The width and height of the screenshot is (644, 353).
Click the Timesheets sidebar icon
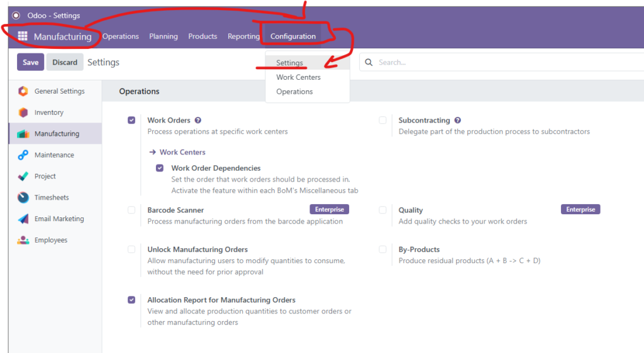pyautogui.click(x=23, y=198)
